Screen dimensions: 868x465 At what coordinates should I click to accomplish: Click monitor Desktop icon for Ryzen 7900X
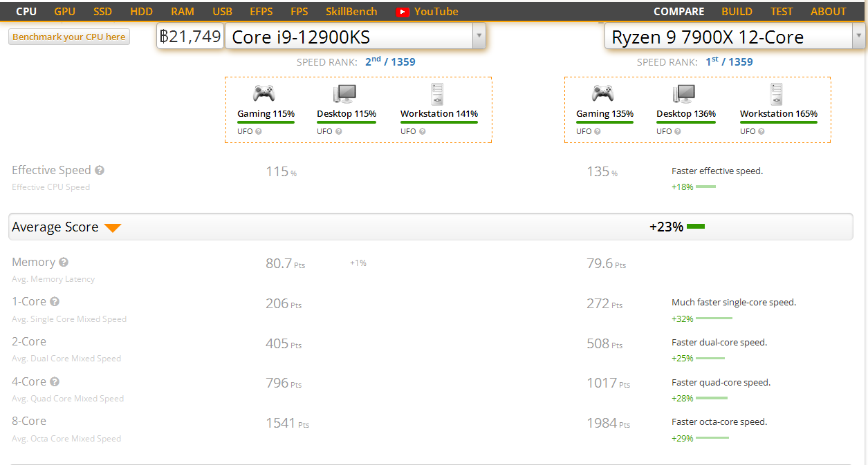click(684, 94)
